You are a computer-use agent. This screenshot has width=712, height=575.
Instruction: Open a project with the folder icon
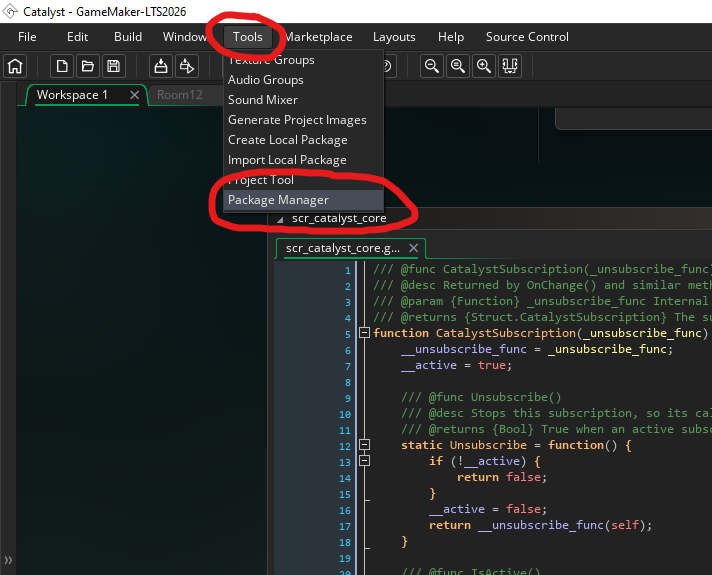(x=88, y=66)
